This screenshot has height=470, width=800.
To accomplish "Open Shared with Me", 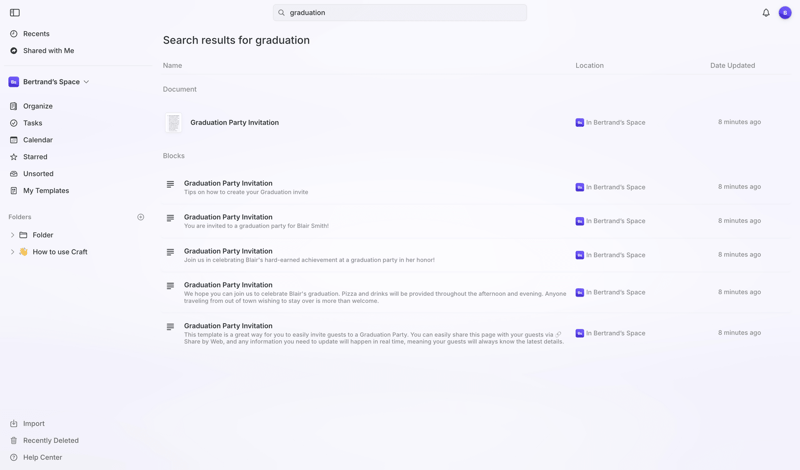I will pos(48,51).
